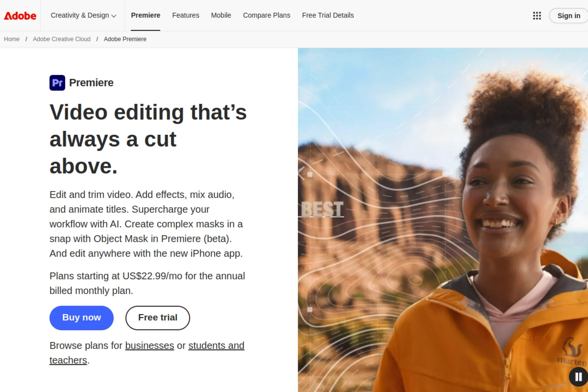The image size is (588, 392).
Task: Open Adobe Creative Cloud breadcrumb
Action: [61, 39]
